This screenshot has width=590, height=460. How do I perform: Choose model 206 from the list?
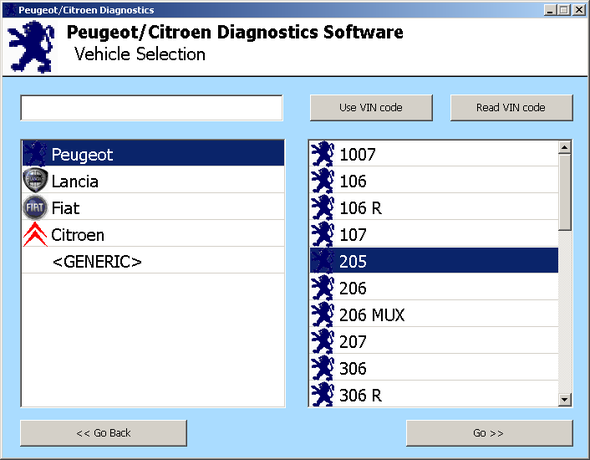click(x=434, y=288)
